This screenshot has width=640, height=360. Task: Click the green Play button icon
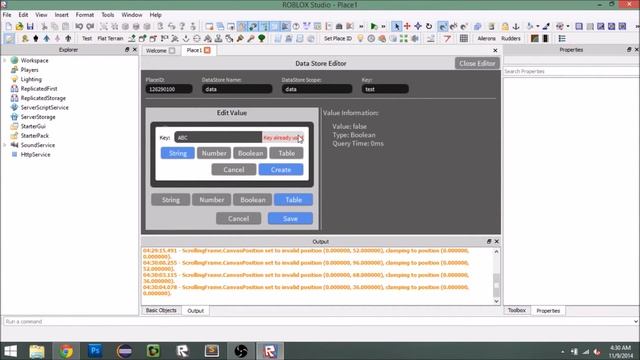[373, 27]
